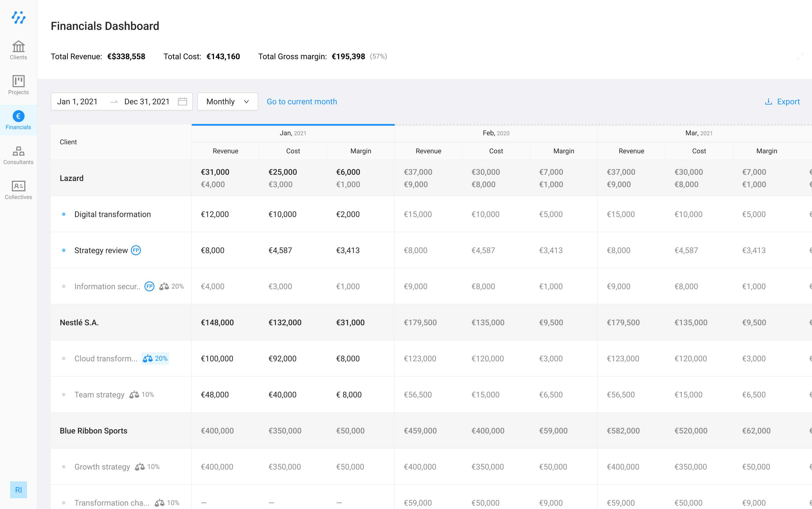812x509 pixels.
Task: Click the highlighted 20% scale badge on Cloud transform
Action: point(155,358)
